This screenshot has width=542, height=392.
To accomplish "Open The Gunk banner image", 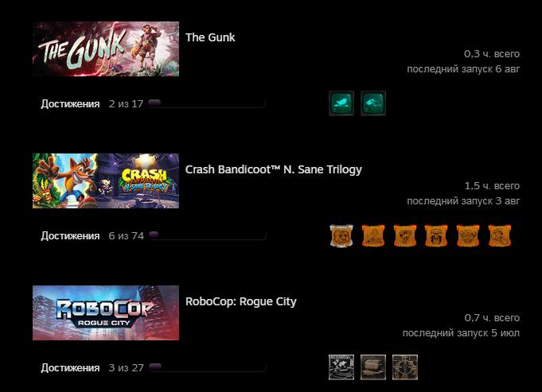I will [x=106, y=49].
